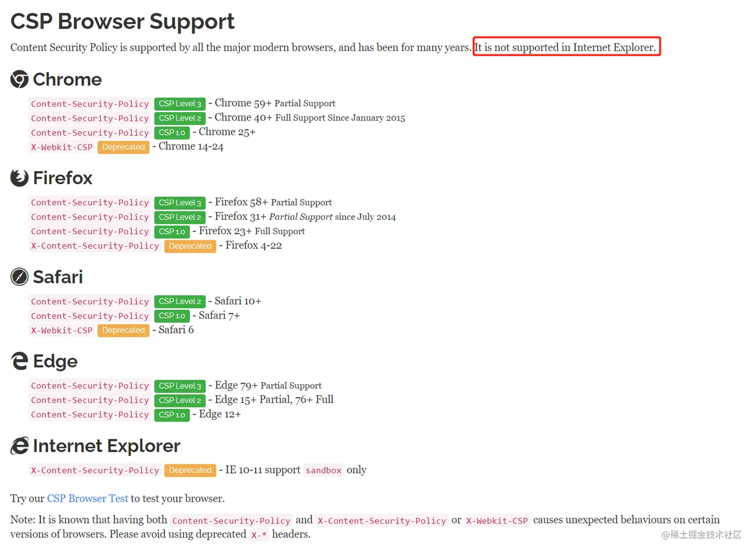Click the Safari section heading
Image resolution: width=756 pixels, height=554 pixels.
pyautogui.click(x=58, y=277)
